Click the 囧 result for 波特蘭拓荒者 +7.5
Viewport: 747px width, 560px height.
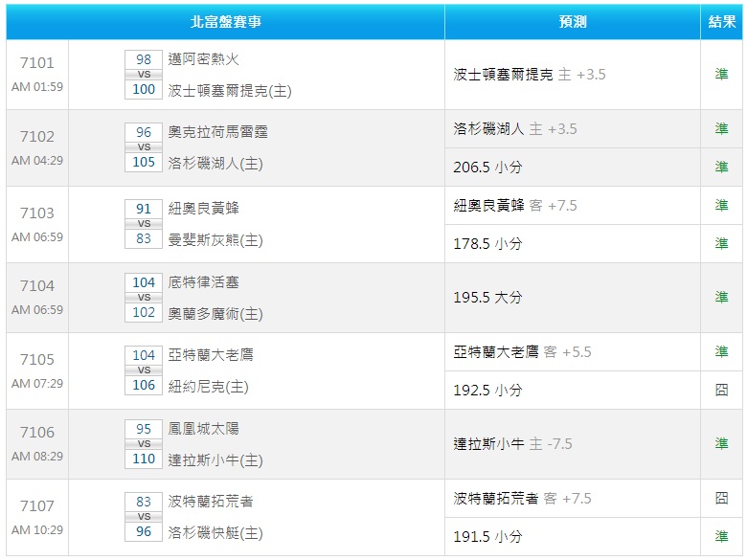pyautogui.click(x=721, y=498)
